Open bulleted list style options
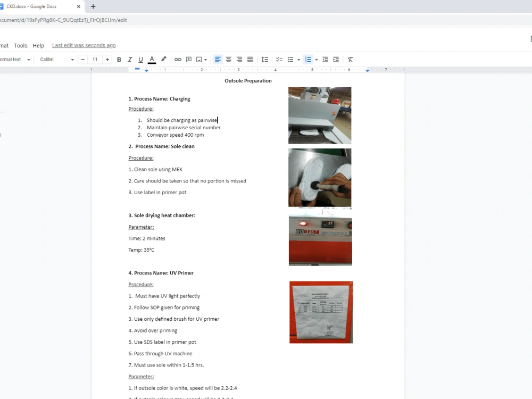The image size is (532, 399). point(298,59)
